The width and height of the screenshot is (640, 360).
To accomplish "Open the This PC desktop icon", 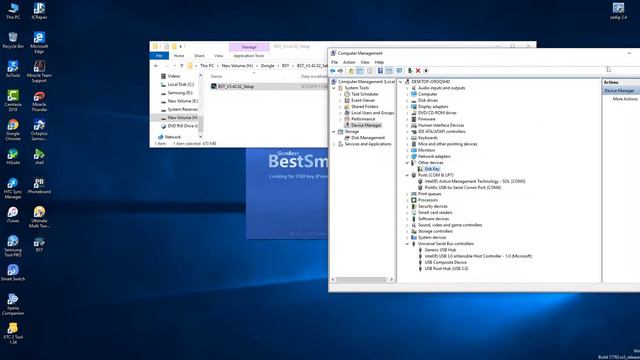I will click(13, 11).
